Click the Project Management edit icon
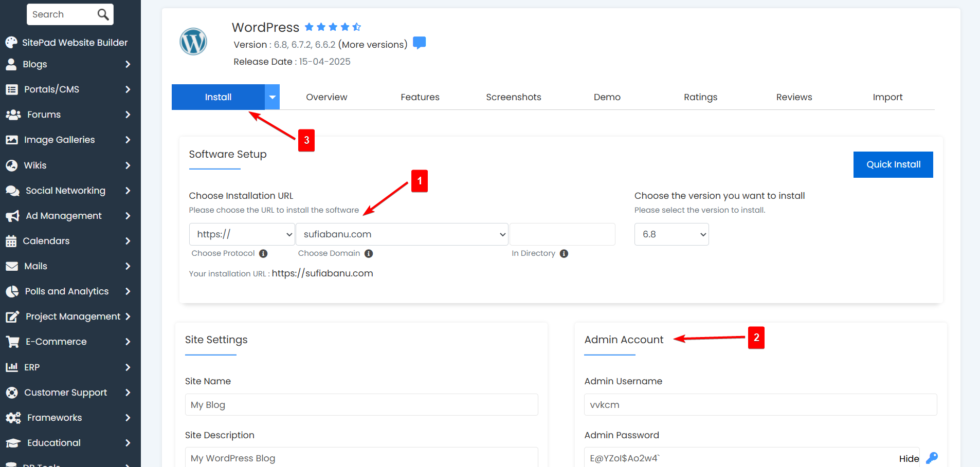The image size is (980, 467). 12,316
